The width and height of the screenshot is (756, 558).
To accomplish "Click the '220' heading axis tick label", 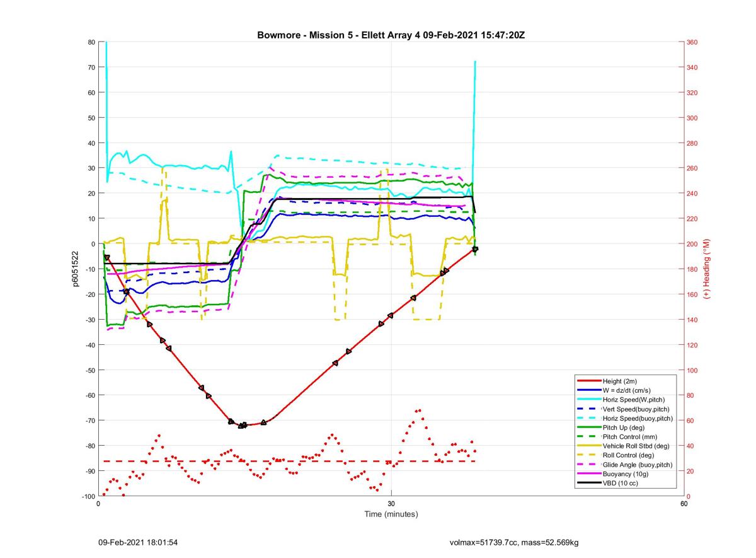I will coord(693,219).
